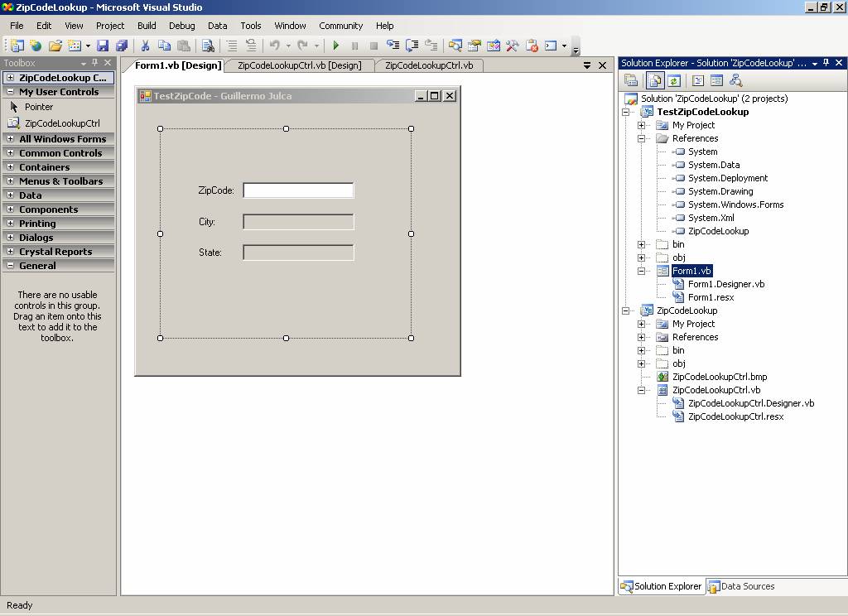Viewport: 848px width, 616px height.
Task: Click View Code icon in Solution Explorer
Action: [x=697, y=80]
